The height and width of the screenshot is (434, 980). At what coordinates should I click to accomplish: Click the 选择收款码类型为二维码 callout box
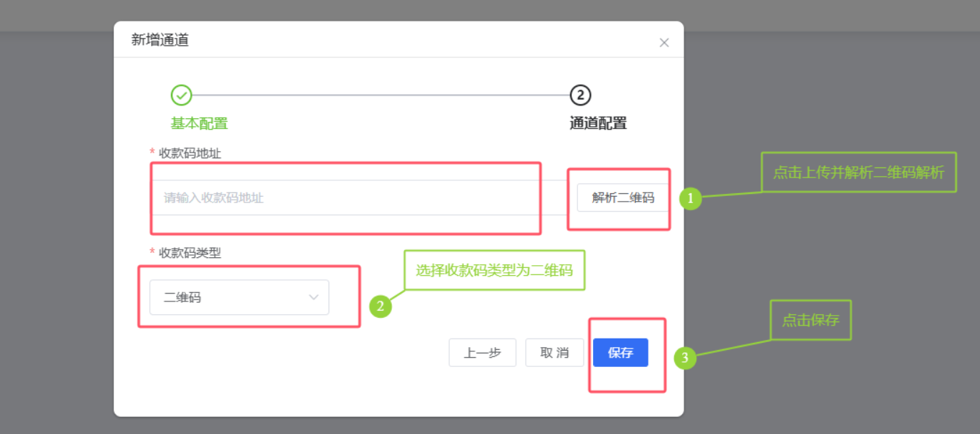pyautogui.click(x=494, y=270)
